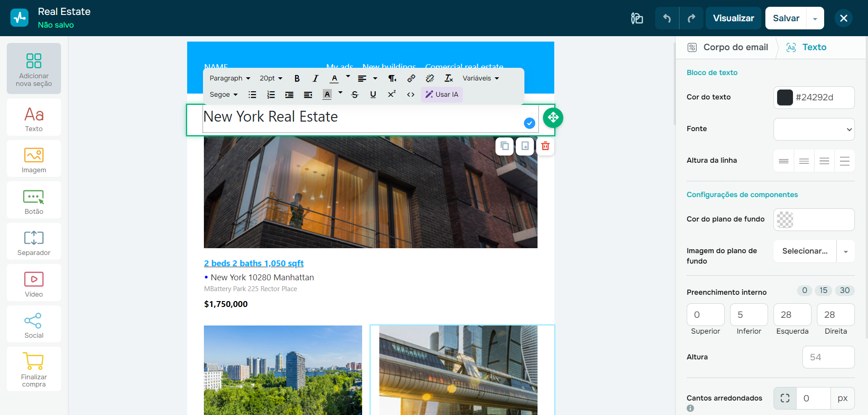This screenshot has width=868, height=415.
Task: Apply superscript formatting
Action: click(x=392, y=94)
